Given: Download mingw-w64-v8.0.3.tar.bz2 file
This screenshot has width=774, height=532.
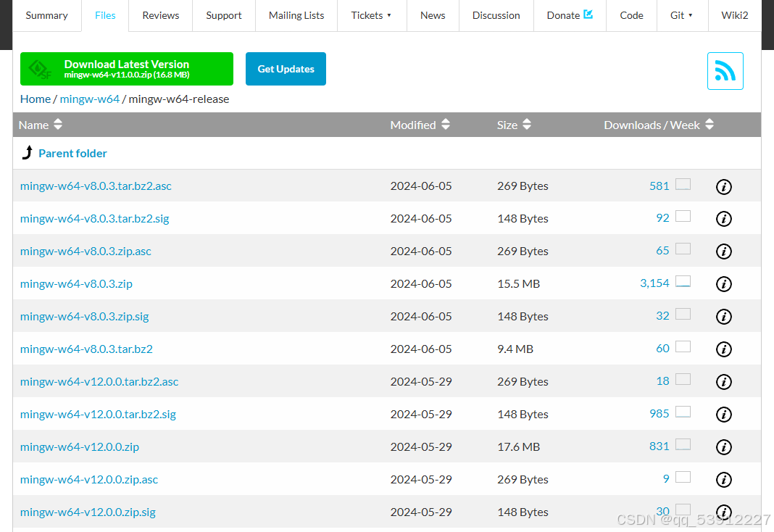Looking at the screenshot, I should 86,349.
